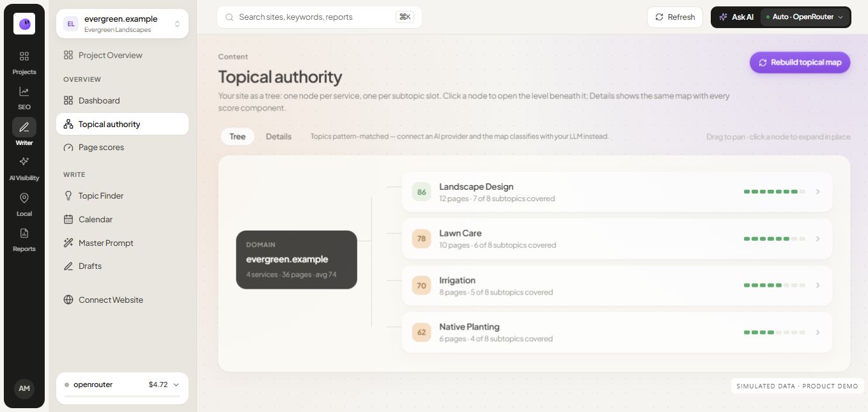Select the Writer pencil icon

[24, 126]
